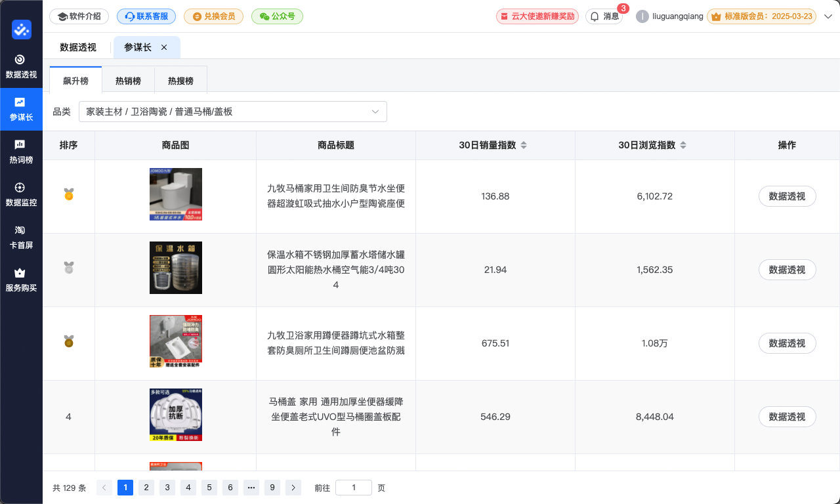The image size is (840, 504).
Task: Open the 云大使邀新赚奖励 promotion
Action: coord(537,16)
